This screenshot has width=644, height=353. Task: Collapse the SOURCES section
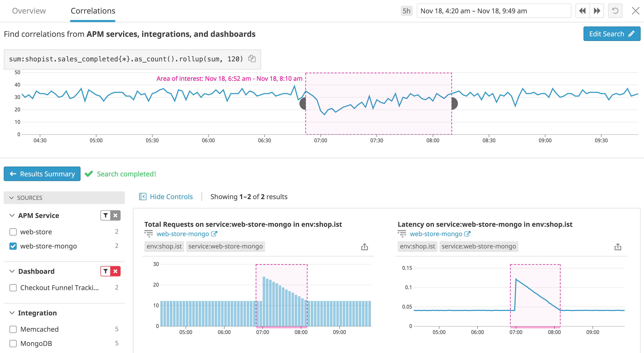point(12,198)
